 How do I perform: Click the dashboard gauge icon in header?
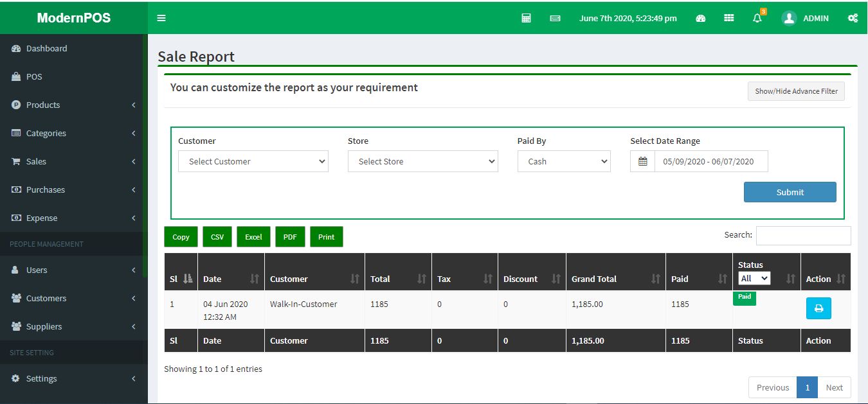tap(701, 18)
